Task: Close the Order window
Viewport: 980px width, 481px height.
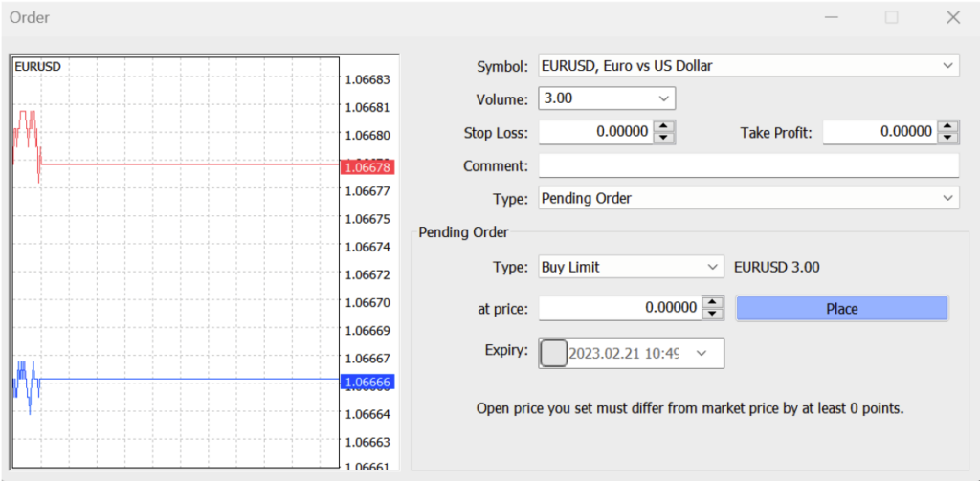Action: (953, 17)
